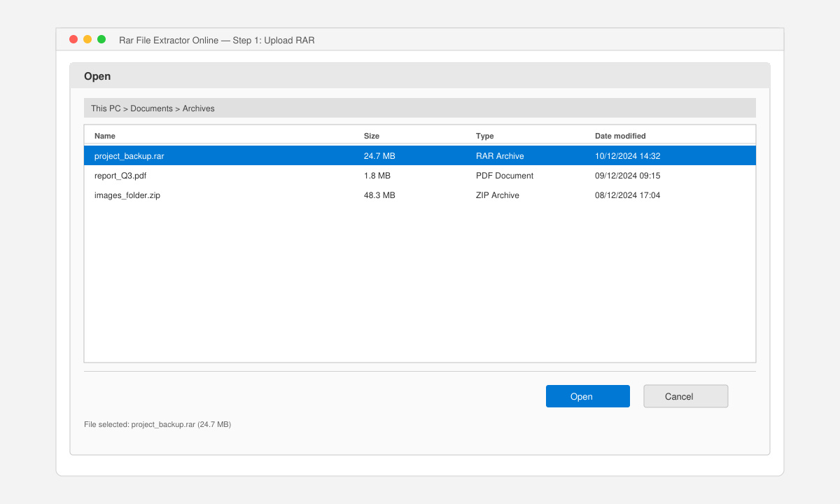Close the window with the red button
The image size is (840, 504).
coord(73,39)
